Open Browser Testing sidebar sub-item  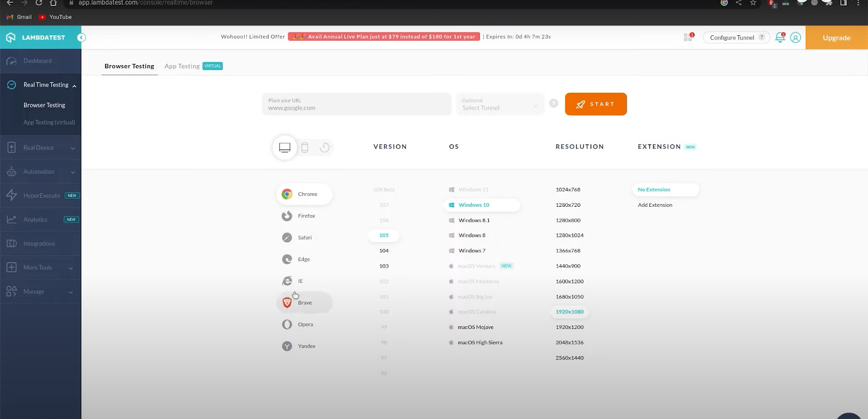click(44, 105)
